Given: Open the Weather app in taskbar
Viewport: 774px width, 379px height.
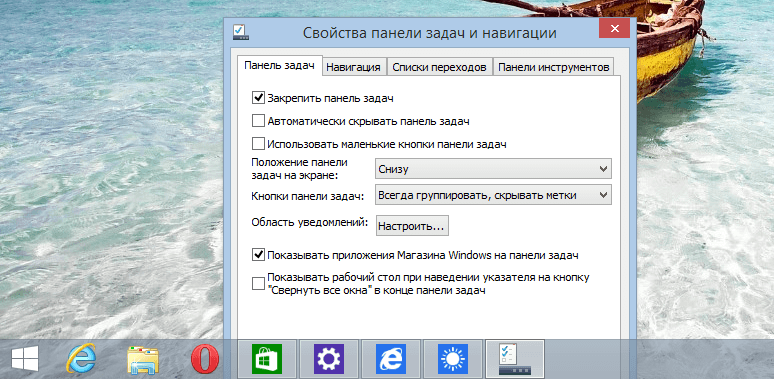Looking at the screenshot, I should point(453,359).
